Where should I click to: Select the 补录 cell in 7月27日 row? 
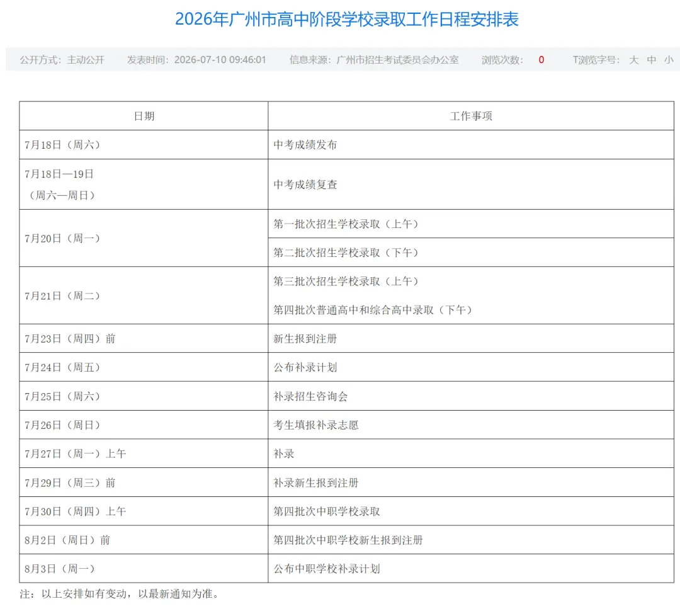pos(471,453)
